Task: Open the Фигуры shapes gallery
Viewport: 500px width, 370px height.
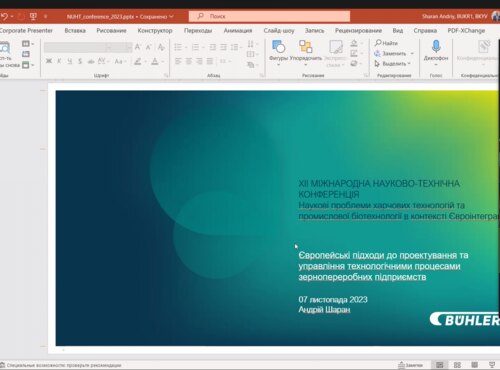Action: coord(279,53)
